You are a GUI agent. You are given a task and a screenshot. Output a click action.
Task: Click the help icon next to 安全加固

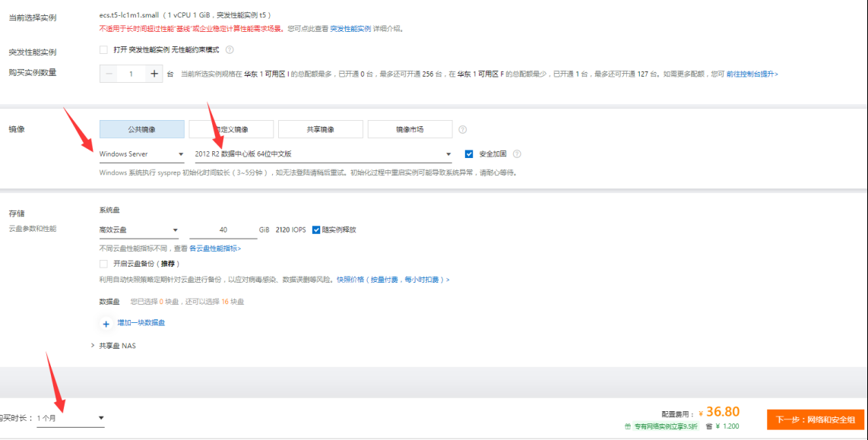[517, 154]
